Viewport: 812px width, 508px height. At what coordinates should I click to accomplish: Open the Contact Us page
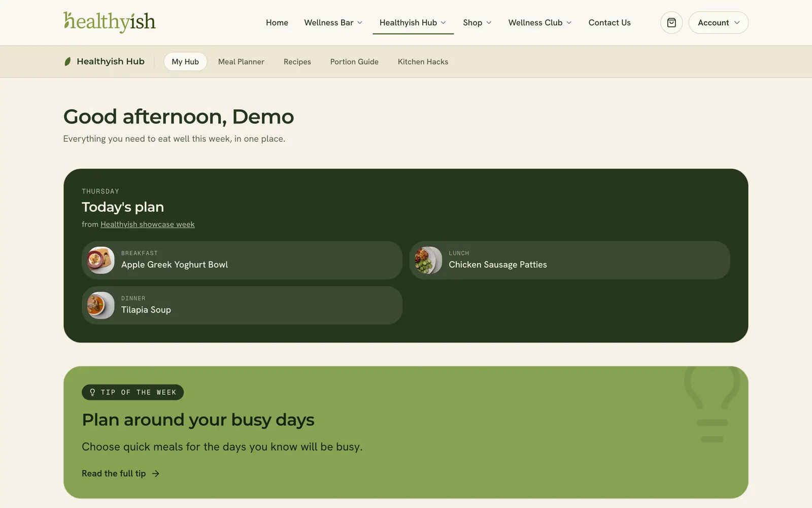[x=610, y=23]
